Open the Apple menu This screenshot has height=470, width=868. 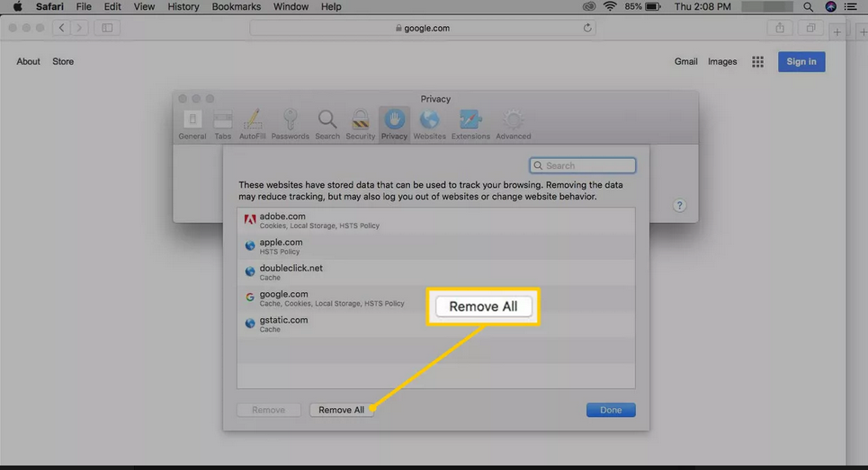coord(17,6)
